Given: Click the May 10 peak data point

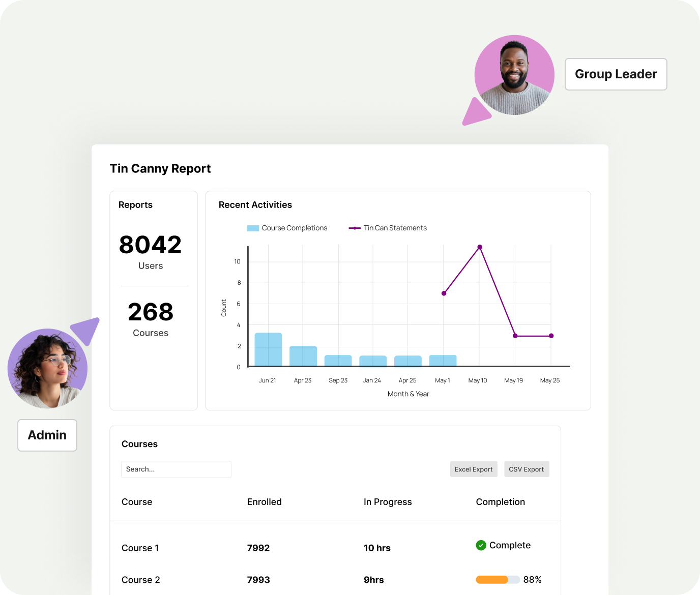Looking at the screenshot, I should (480, 247).
